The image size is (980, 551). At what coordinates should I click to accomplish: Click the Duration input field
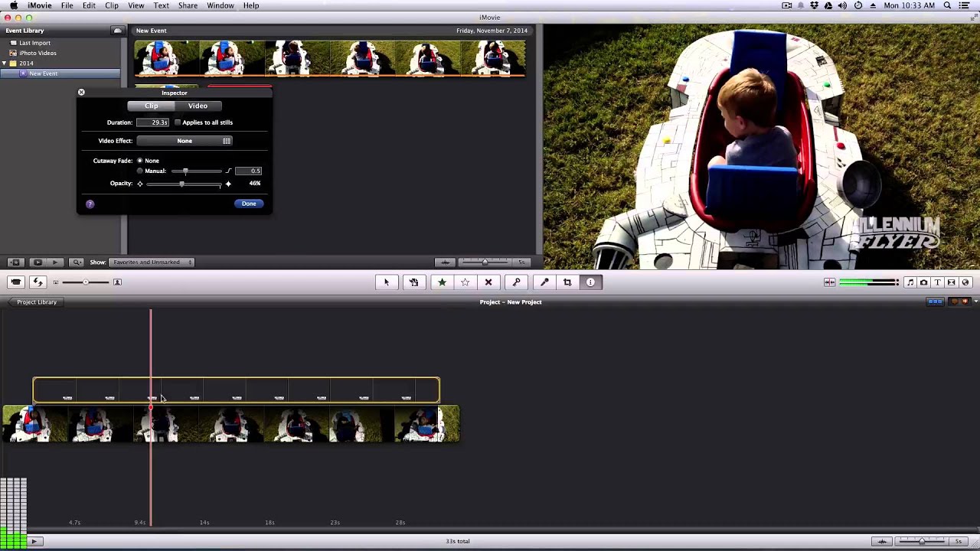(154, 122)
